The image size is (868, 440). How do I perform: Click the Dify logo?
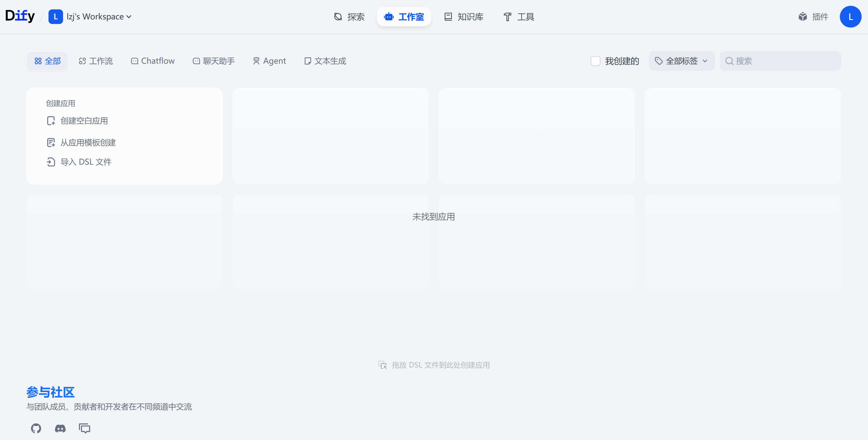20,16
